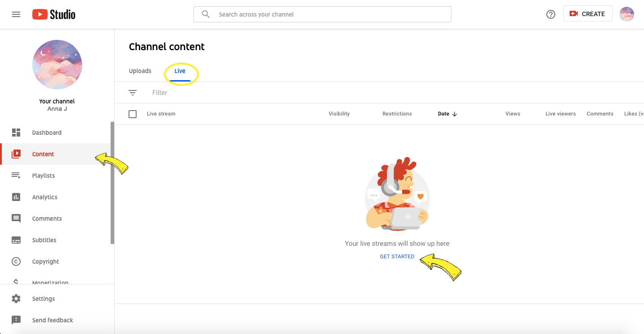
Task: Open the Subtitles section
Action: pos(44,240)
